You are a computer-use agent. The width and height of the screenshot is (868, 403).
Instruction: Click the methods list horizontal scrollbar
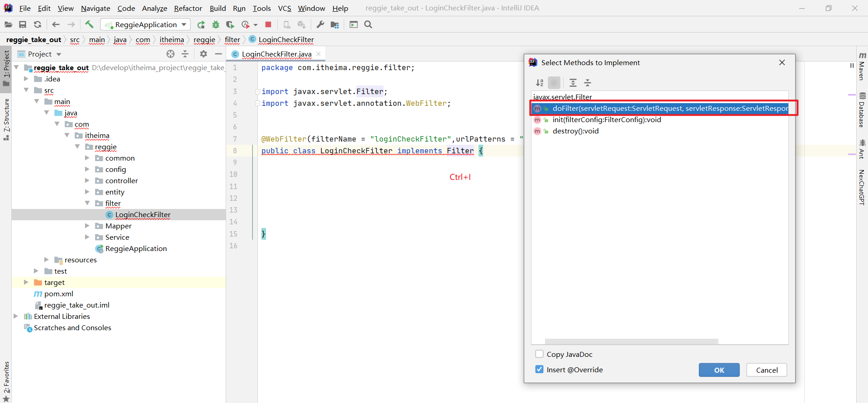point(631,341)
